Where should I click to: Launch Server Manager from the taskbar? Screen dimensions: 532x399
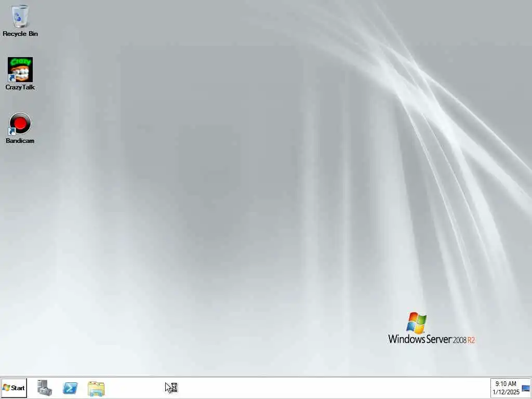click(x=45, y=388)
